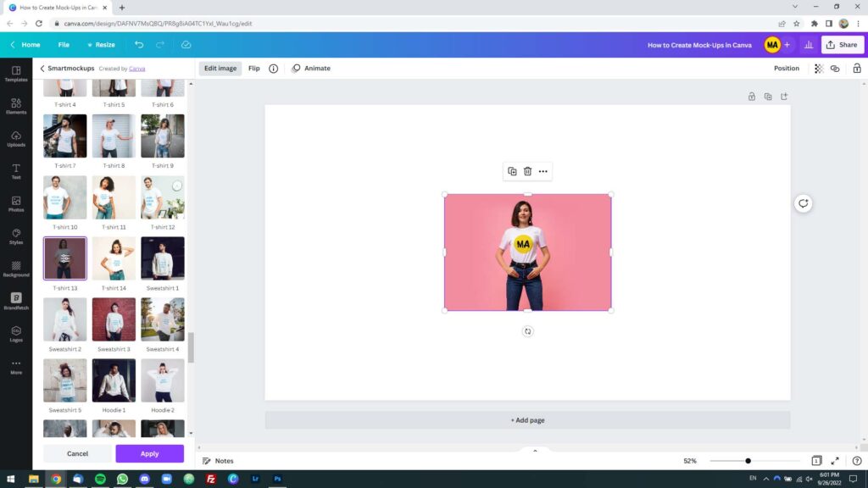Lock the selected element with padlock icon
This screenshot has height=488, width=868.
pyautogui.click(x=857, y=69)
